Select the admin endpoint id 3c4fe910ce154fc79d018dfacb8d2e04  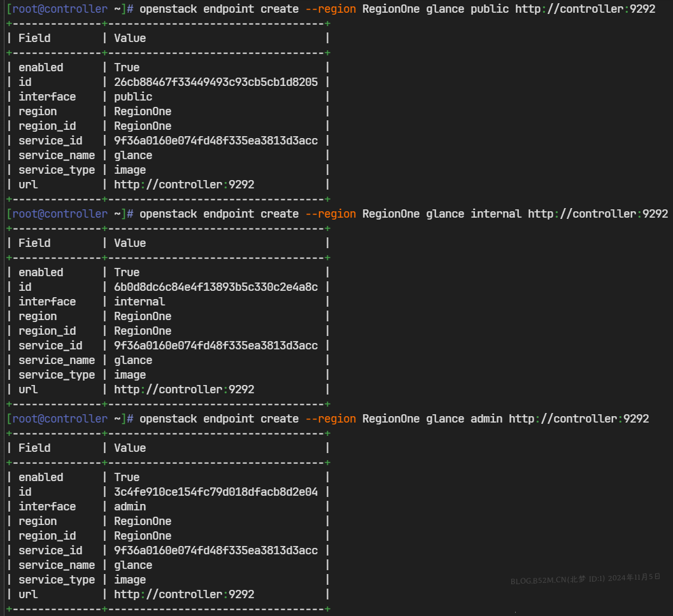tap(215, 491)
